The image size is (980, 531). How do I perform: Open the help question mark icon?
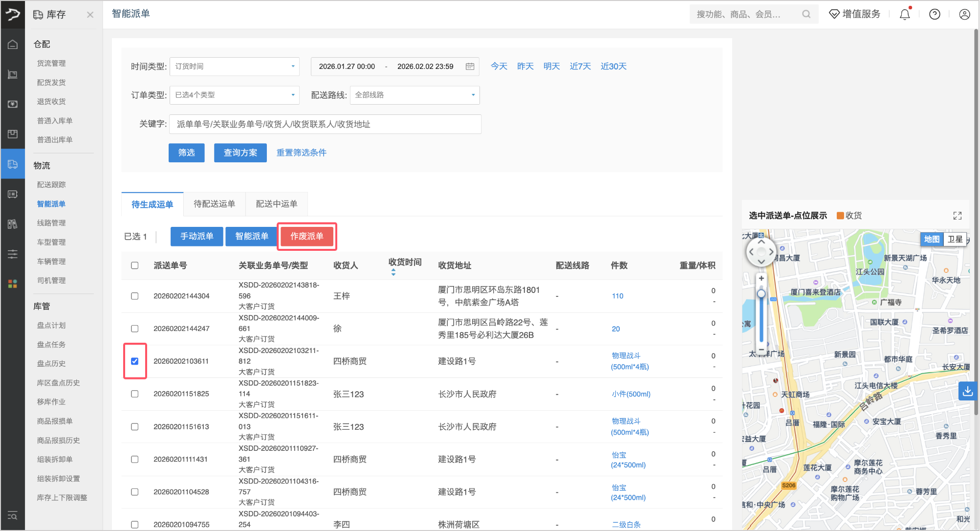[x=935, y=15]
